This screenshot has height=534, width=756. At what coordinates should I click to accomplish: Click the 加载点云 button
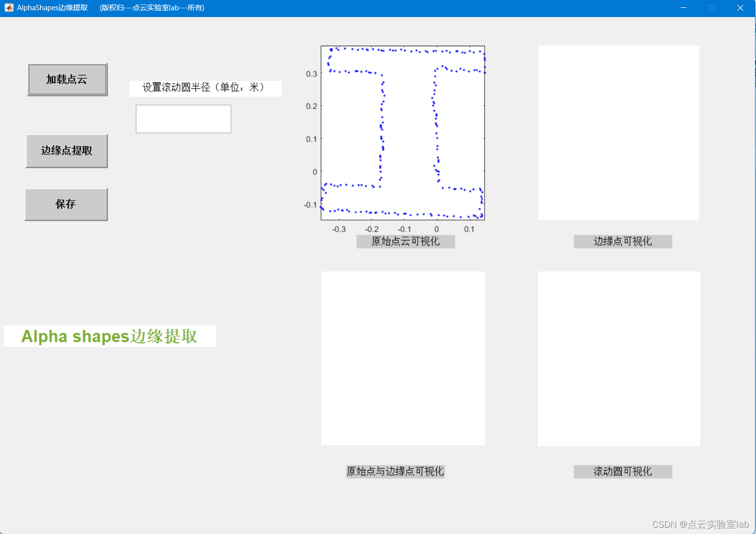pos(67,79)
